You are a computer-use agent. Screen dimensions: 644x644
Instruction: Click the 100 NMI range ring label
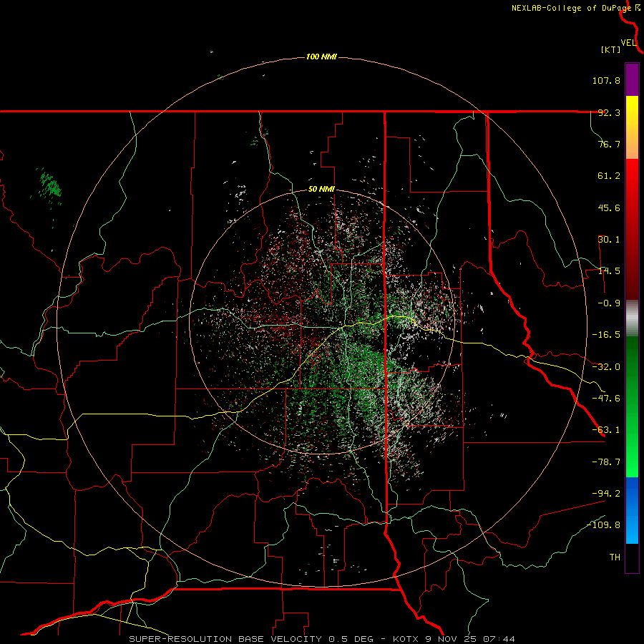(321, 57)
